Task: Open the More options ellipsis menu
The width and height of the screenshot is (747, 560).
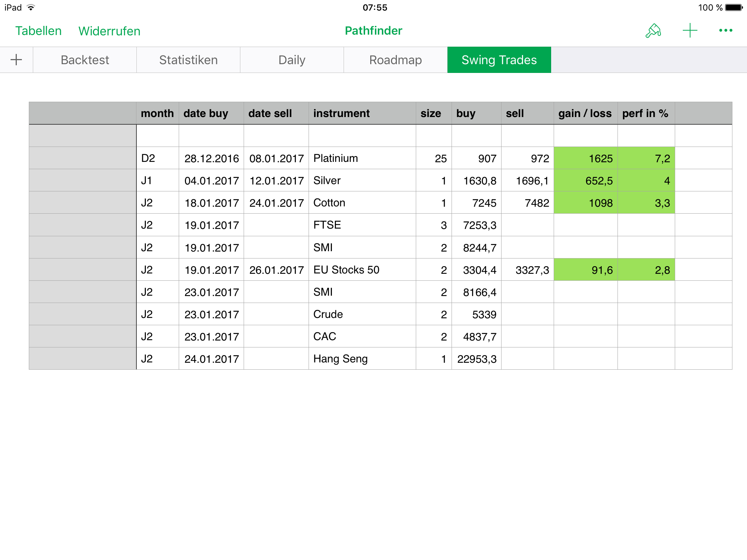Action: point(725,31)
